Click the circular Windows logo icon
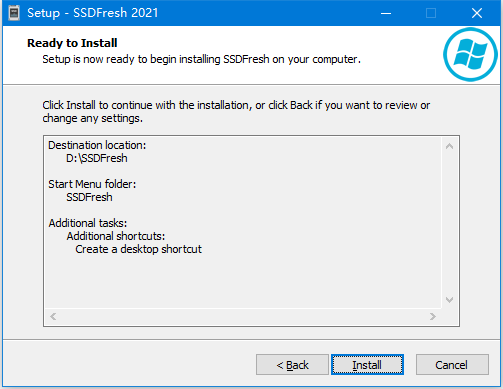This screenshot has height=389, width=503. click(470, 54)
